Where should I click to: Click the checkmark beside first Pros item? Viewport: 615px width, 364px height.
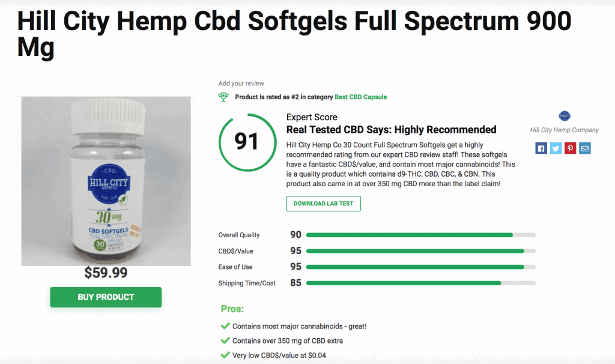coord(226,326)
